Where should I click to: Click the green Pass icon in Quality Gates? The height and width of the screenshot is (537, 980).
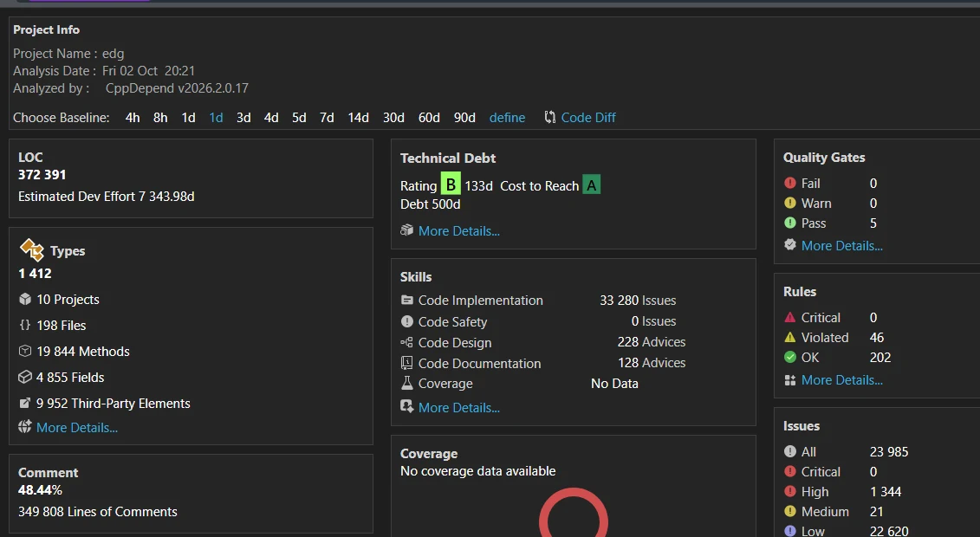(x=790, y=223)
